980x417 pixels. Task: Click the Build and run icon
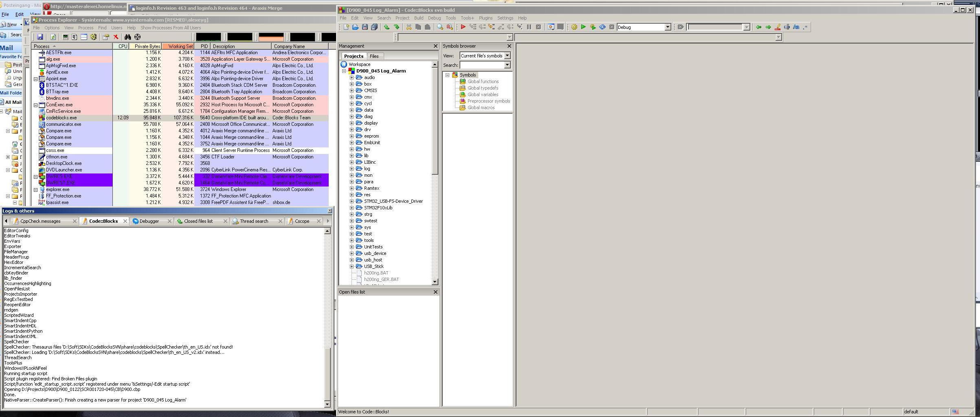click(x=593, y=27)
